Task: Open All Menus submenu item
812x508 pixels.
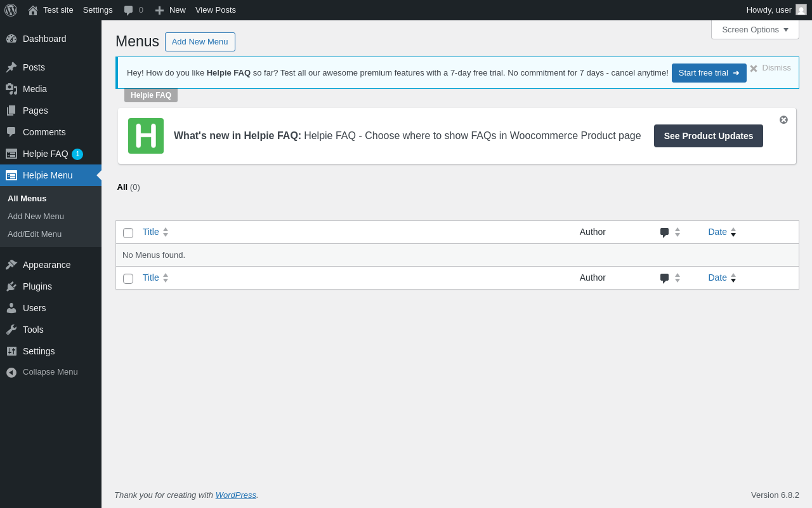Action: click(x=51, y=198)
